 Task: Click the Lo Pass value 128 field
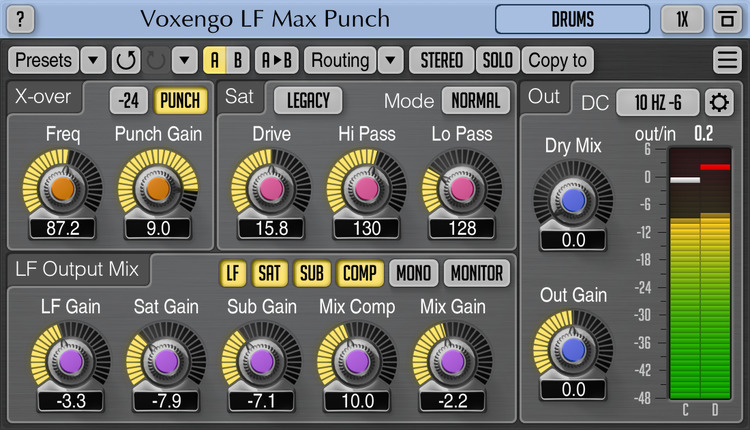(x=462, y=229)
